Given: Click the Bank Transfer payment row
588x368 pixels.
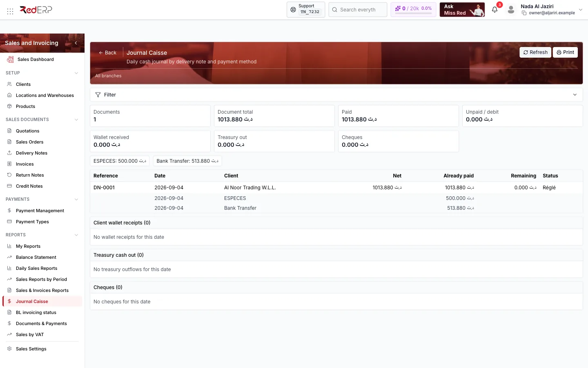Looking at the screenshot, I should click(x=336, y=208).
